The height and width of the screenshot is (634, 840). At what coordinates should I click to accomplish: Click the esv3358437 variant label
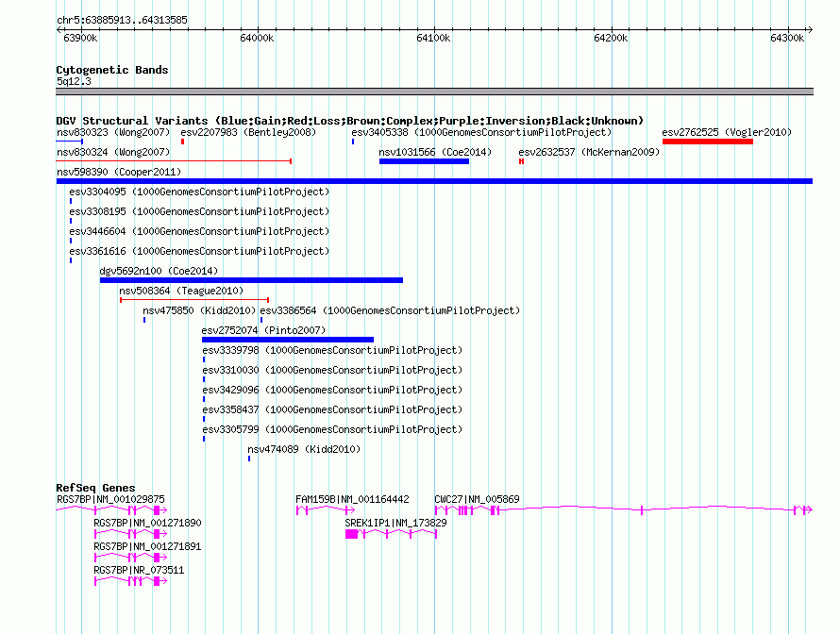coord(332,409)
